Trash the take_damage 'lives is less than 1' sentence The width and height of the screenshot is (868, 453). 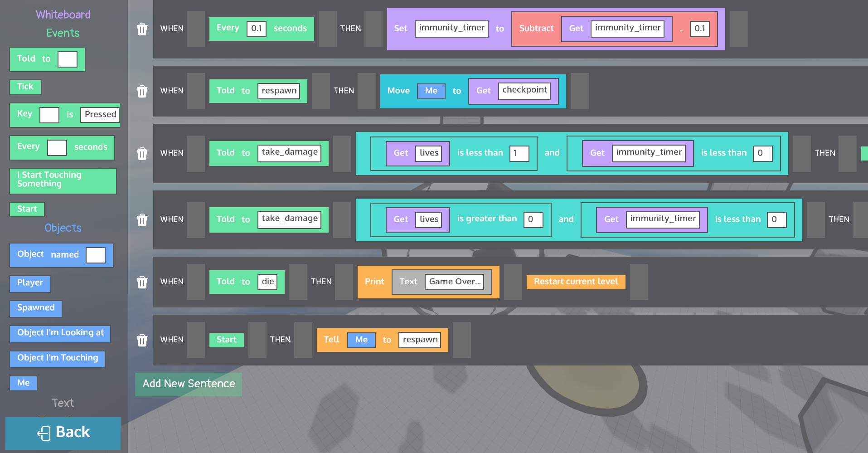coord(142,153)
